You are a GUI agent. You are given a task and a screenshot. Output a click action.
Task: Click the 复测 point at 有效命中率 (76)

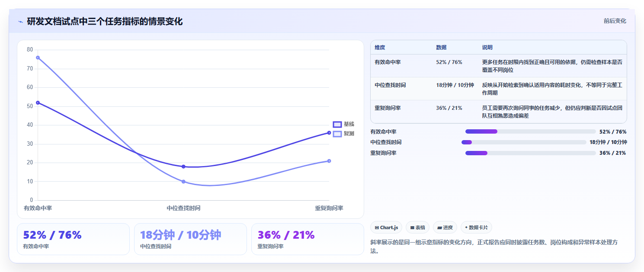pyautogui.click(x=38, y=58)
